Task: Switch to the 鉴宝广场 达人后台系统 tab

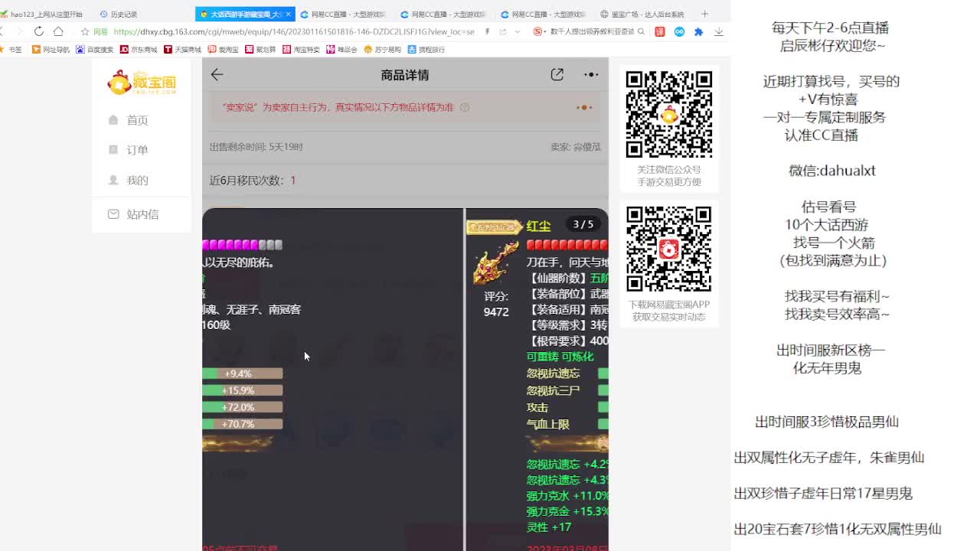Action: coord(643,14)
